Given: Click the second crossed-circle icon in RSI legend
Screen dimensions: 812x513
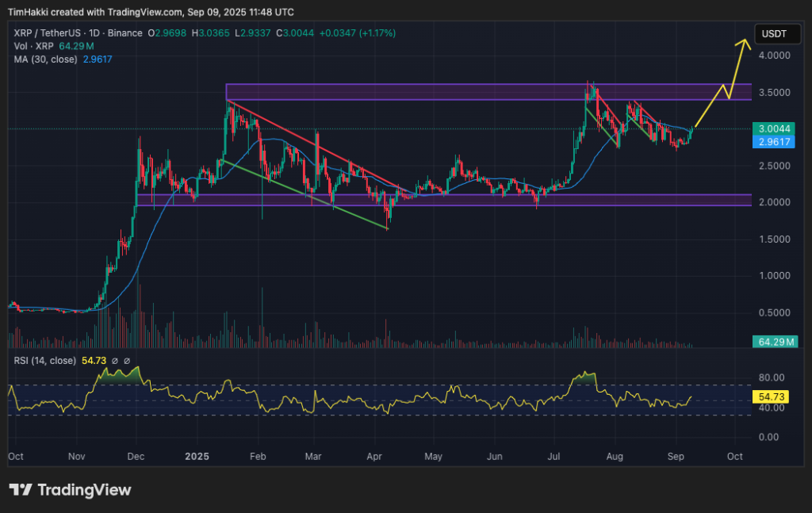Looking at the screenshot, I should (x=127, y=360).
